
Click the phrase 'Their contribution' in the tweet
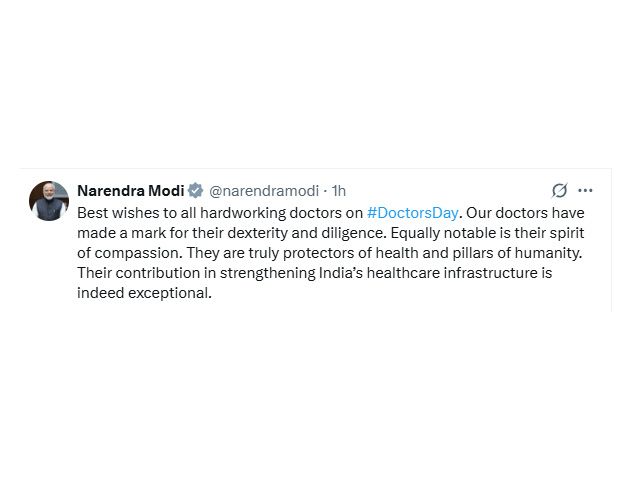click(138, 273)
